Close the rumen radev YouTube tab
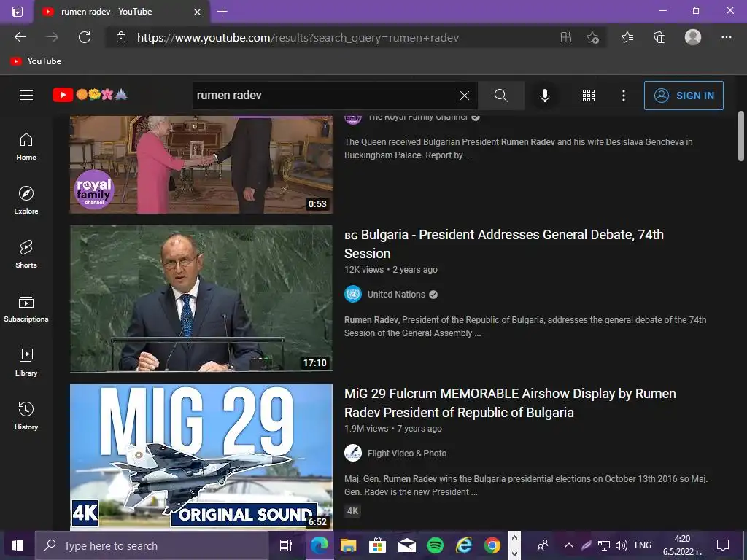The width and height of the screenshot is (747, 560). point(197,12)
